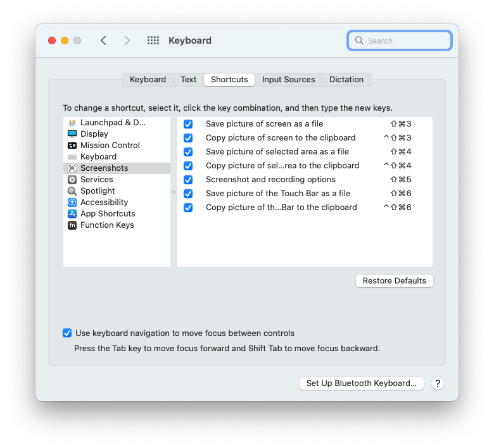Open the Input Sources tab

[289, 80]
